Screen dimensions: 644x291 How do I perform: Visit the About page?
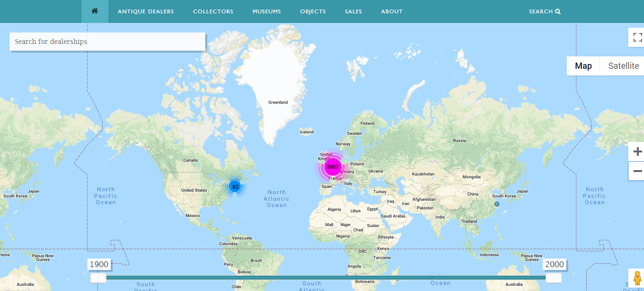pyautogui.click(x=391, y=11)
